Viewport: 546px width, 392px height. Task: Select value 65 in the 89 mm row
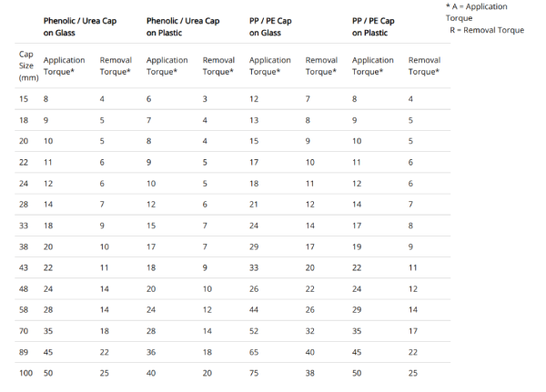[255, 350]
